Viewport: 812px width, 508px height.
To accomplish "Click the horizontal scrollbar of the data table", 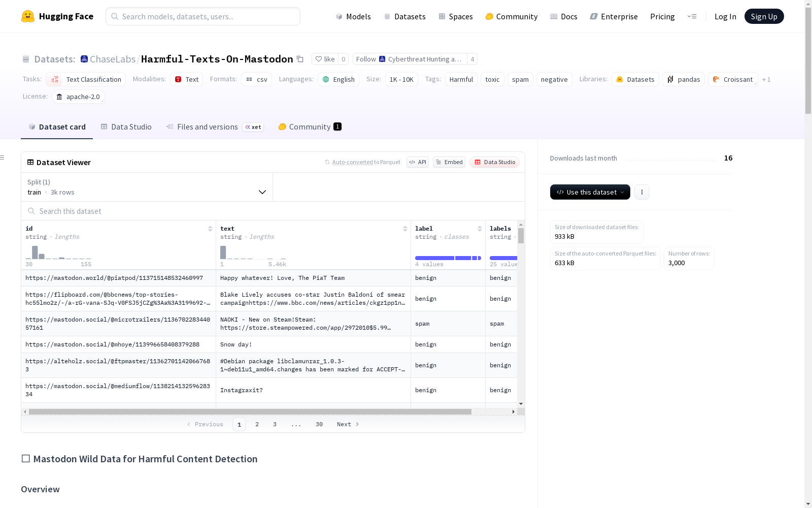I will [x=250, y=411].
